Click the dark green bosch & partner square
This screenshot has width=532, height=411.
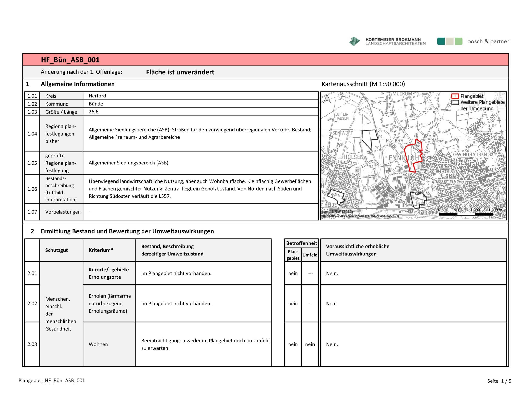(x=441, y=41)
